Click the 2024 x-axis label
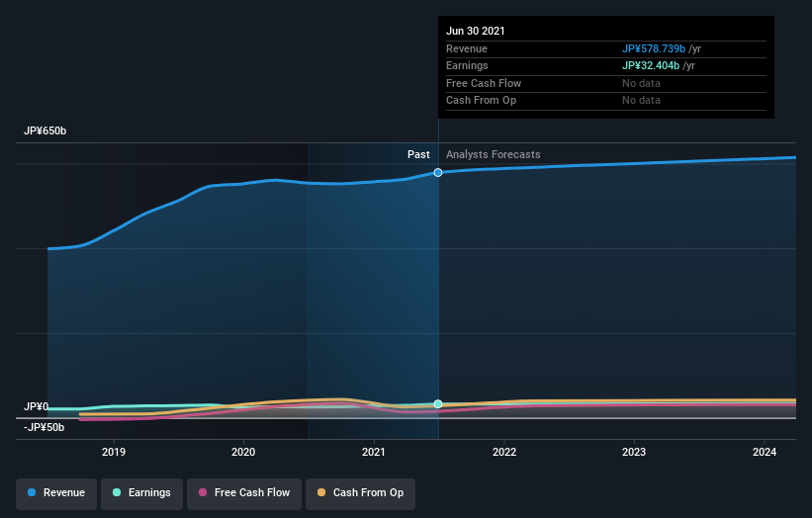Viewport: 812px width, 518px height. click(765, 452)
